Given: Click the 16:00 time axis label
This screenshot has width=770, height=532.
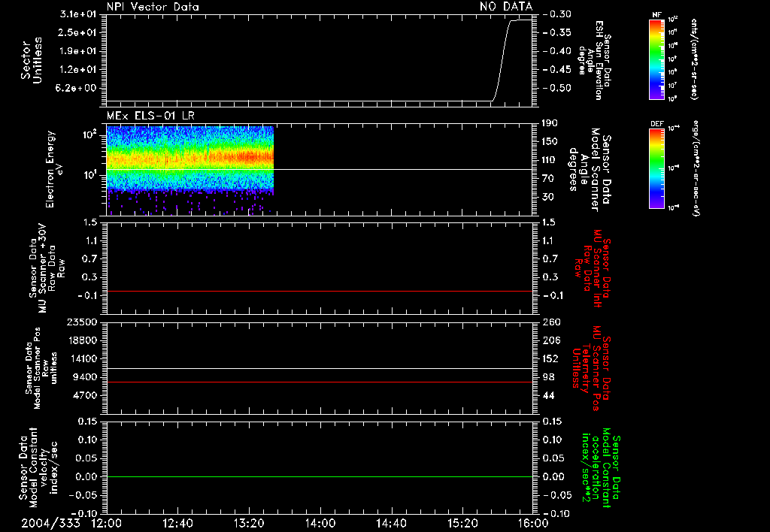Looking at the screenshot, I should 533,523.
